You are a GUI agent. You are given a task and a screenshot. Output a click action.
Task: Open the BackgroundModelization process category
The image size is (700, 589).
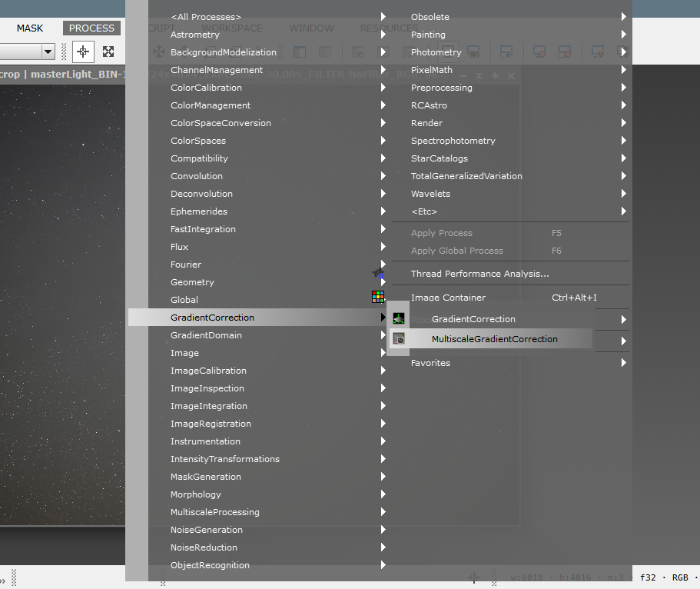223,52
